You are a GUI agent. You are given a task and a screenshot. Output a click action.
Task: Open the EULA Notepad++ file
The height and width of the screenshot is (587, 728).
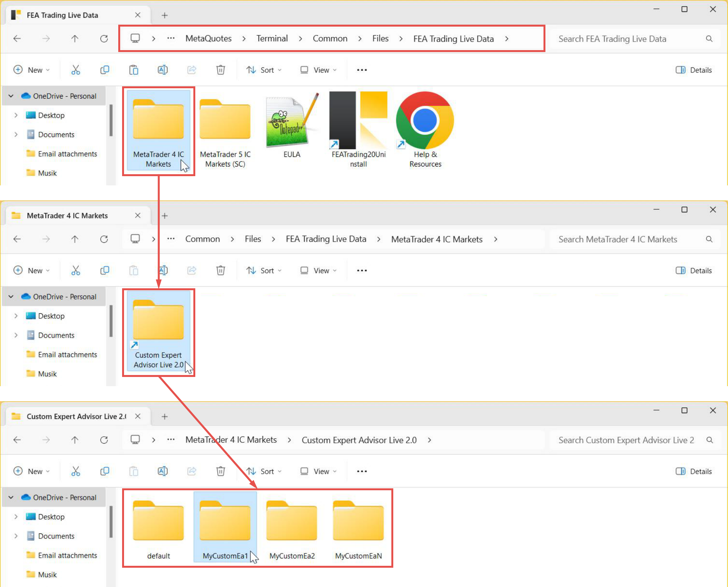(292, 125)
